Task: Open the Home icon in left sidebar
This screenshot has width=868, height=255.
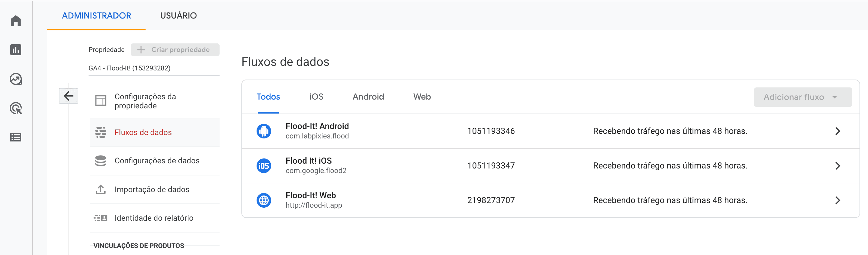Action: coord(16,21)
